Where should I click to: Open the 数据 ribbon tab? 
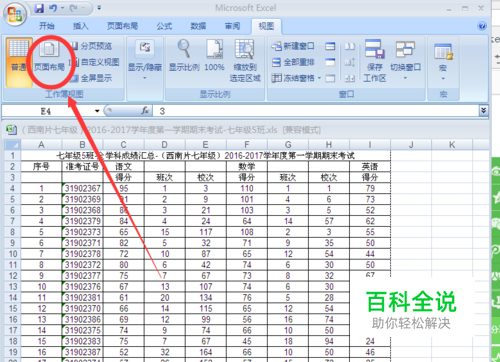(x=198, y=26)
